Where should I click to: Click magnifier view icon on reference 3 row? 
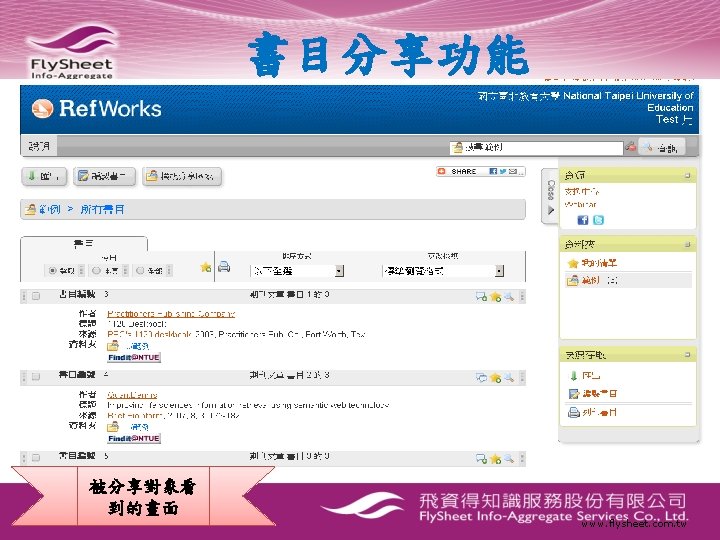coord(509,297)
